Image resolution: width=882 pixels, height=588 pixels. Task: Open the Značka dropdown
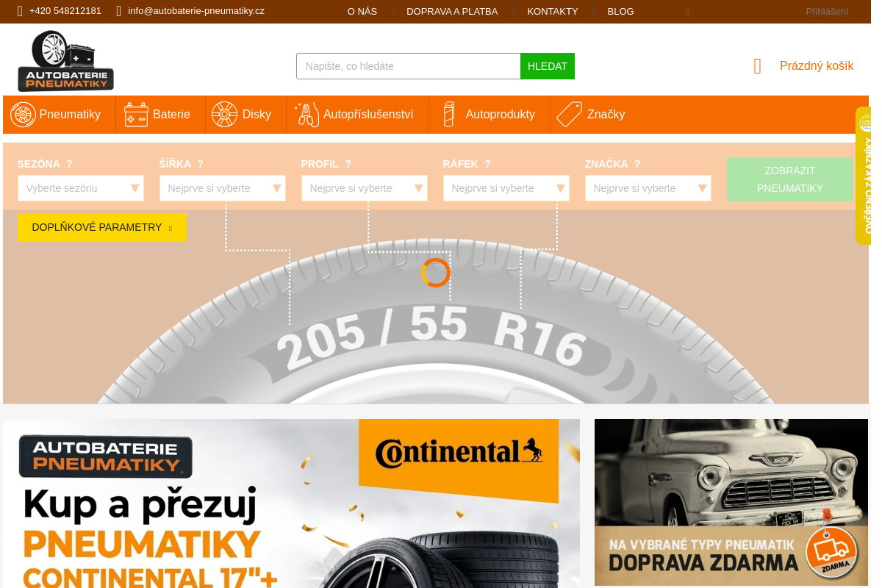(x=648, y=188)
